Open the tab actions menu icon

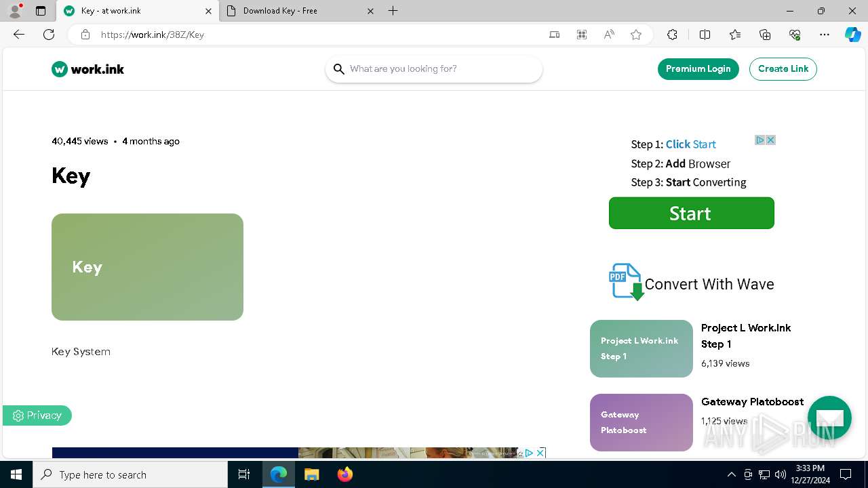click(41, 11)
